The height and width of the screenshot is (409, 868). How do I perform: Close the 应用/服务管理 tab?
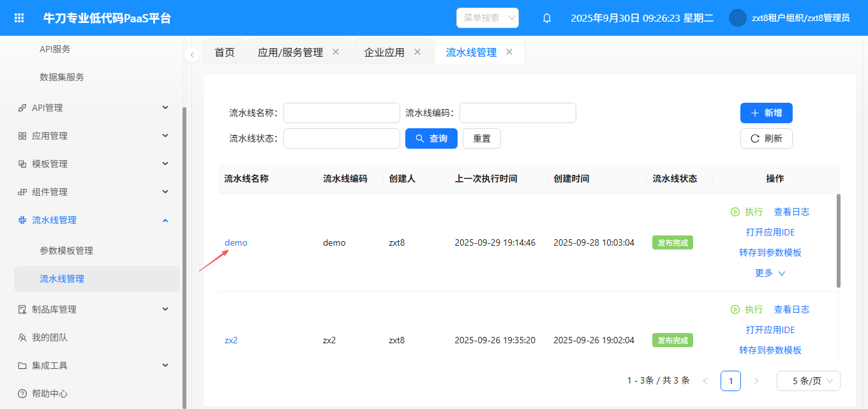click(336, 52)
